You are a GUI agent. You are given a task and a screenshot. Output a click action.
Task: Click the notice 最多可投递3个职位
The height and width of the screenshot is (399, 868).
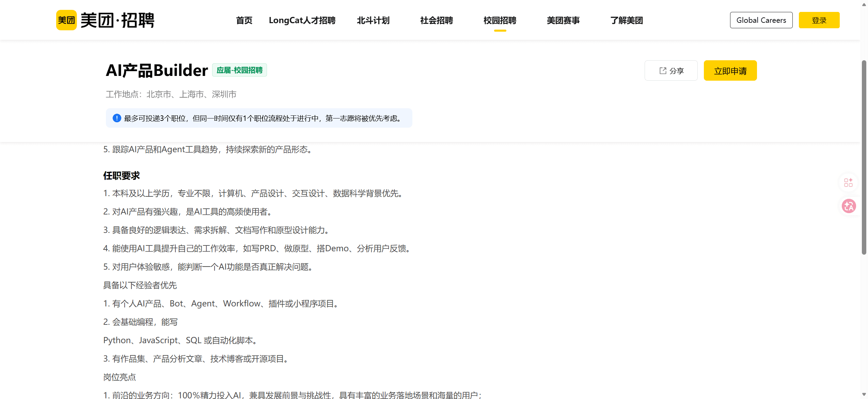[x=259, y=118]
